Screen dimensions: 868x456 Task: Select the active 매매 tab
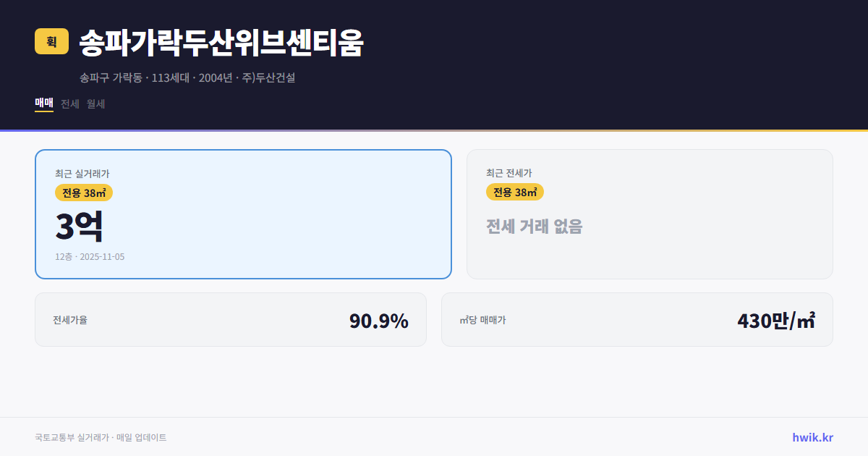43,104
